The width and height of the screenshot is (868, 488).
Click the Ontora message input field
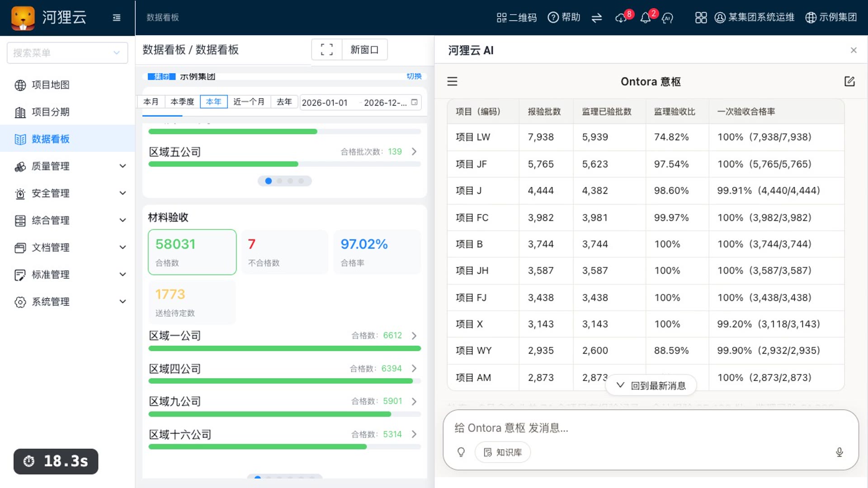click(x=651, y=428)
